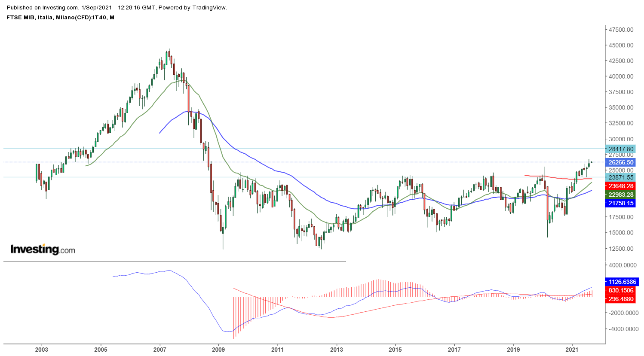Click the 32500.00 price axis tick
Viewport: 644px width, 356px height.
click(x=621, y=123)
